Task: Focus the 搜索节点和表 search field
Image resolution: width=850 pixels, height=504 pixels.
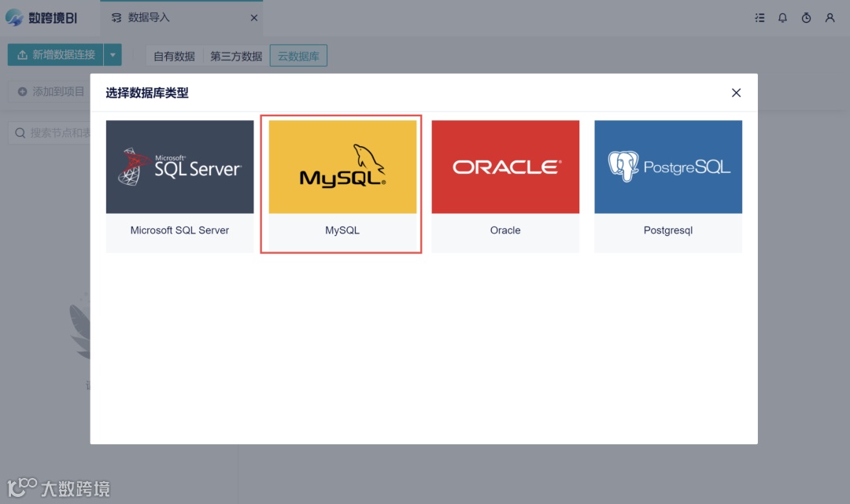Action: pyautogui.click(x=50, y=133)
